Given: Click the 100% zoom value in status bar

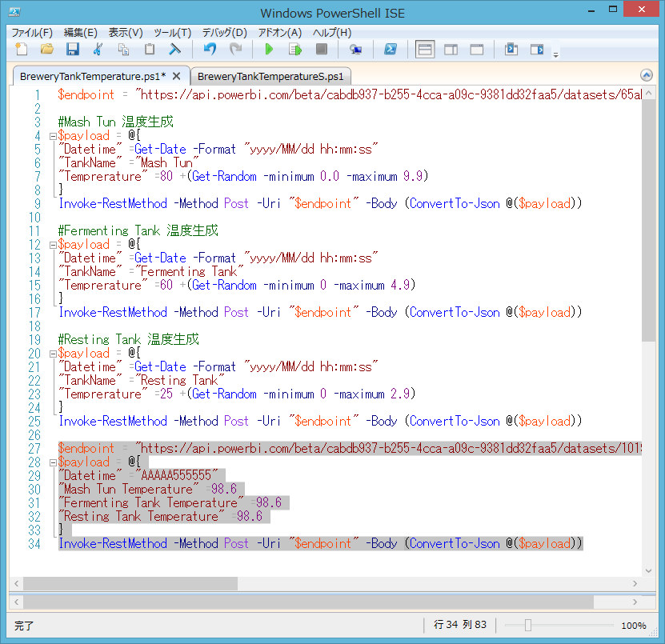Looking at the screenshot, I should point(634,626).
